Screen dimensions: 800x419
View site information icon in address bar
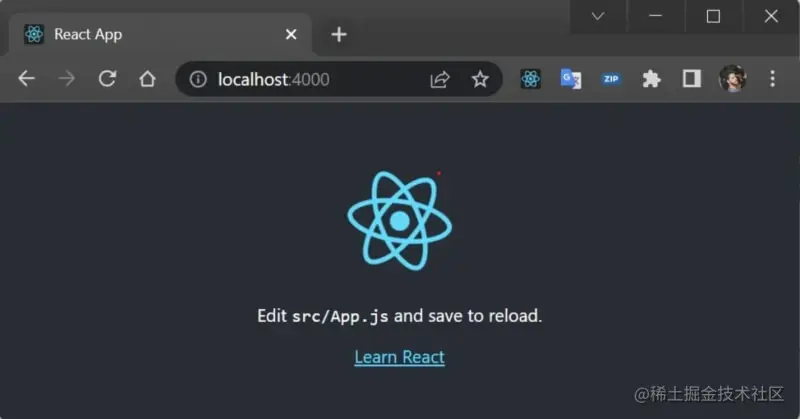click(198, 79)
